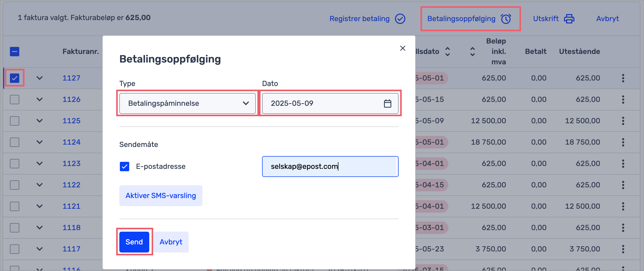Expand row details for invoice 1126
The height and width of the screenshot is (271, 644).
(x=40, y=100)
